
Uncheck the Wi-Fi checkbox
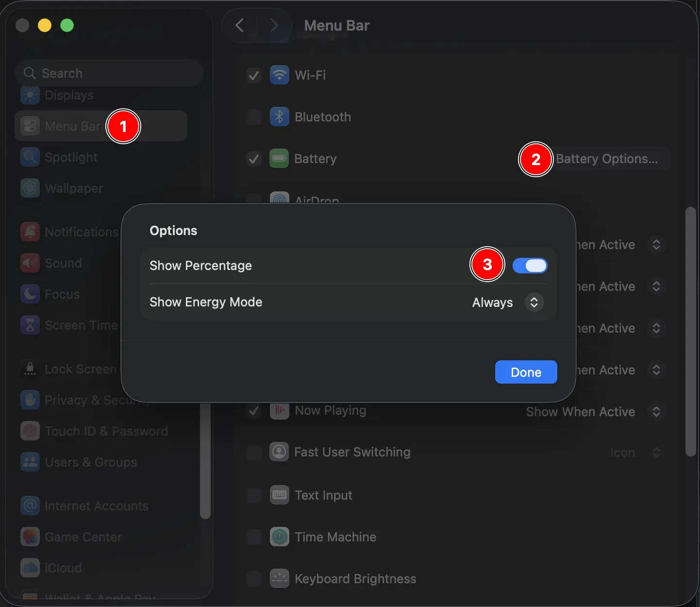[254, 75]
